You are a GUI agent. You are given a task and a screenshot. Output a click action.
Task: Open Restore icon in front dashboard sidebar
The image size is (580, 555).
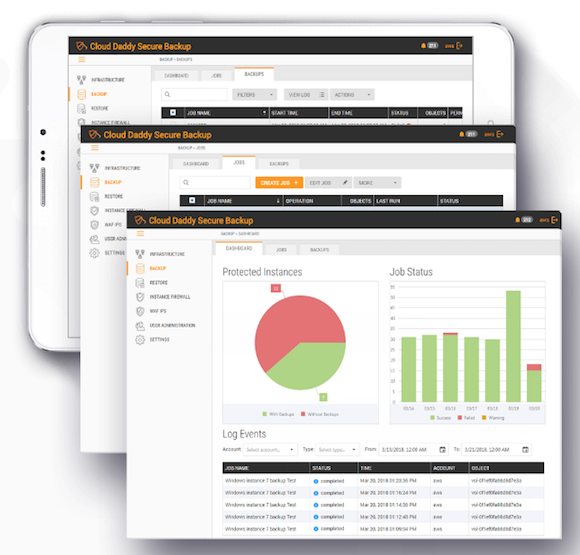[x=140, y=283]
